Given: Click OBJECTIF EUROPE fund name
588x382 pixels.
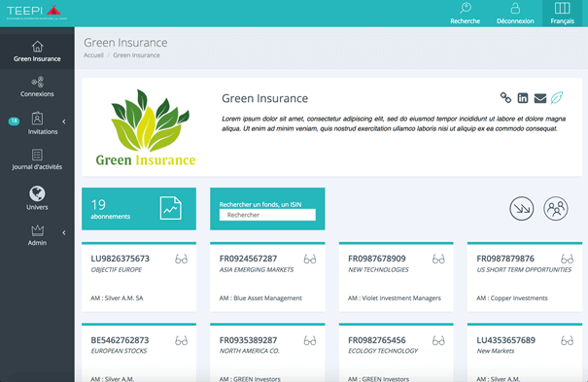Looking at the screenshot, I should 117,270.
